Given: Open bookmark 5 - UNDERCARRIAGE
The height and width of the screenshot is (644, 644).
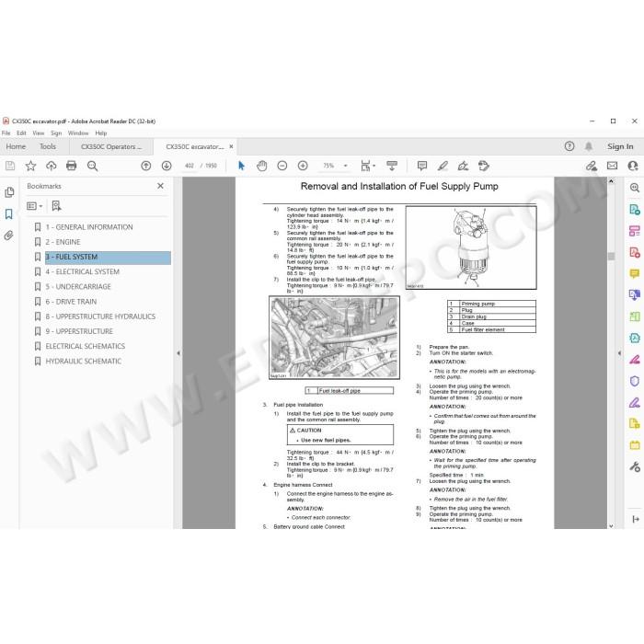Looking at the screenshot, I should click(78, 287).
